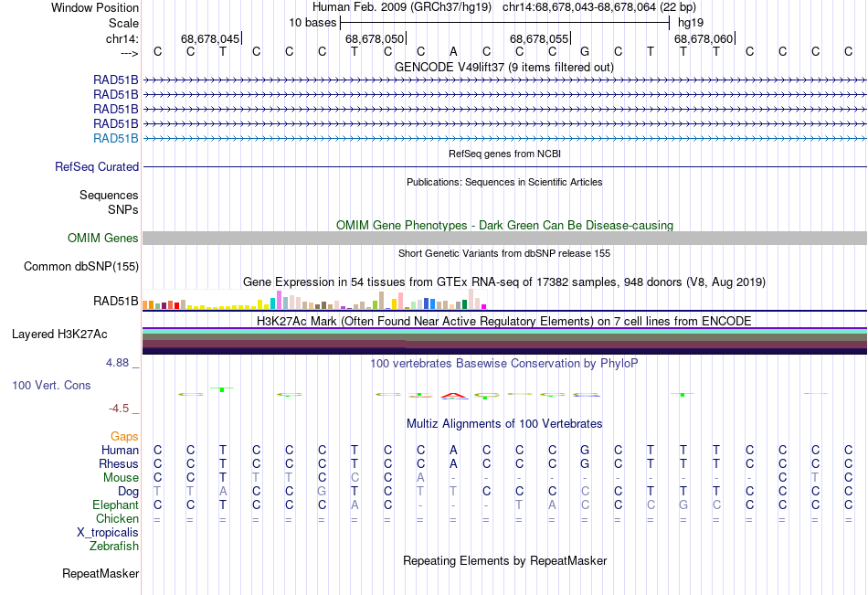Open Short Genetic Variants from dbSNP release 155
Screen dimensions: 868x595
pyautogui.click(x=504, y=253)
